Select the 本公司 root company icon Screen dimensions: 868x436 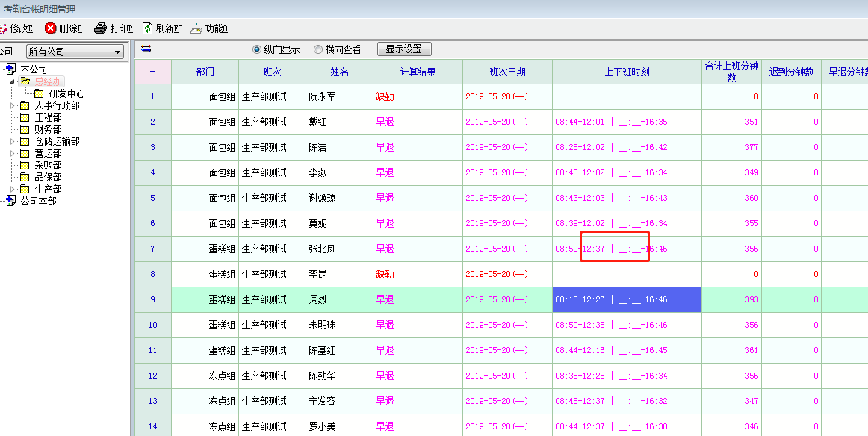click(x=10, y=69)
